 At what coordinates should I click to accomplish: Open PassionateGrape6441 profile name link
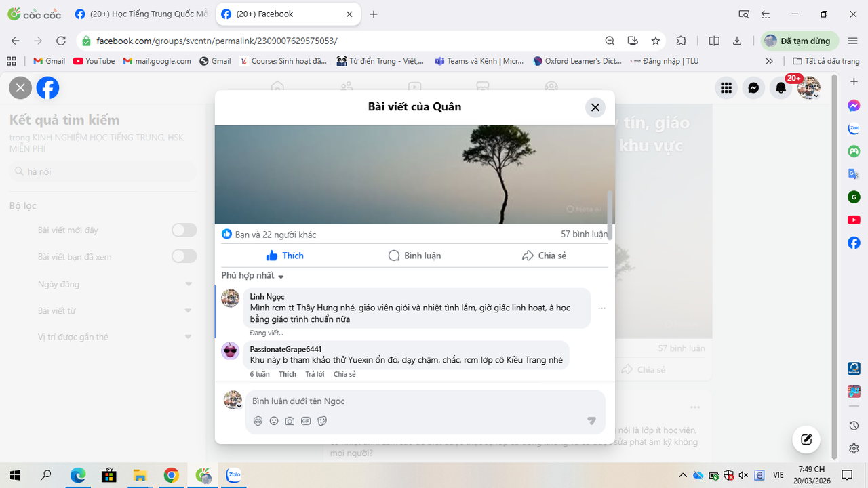coord(285,349)
